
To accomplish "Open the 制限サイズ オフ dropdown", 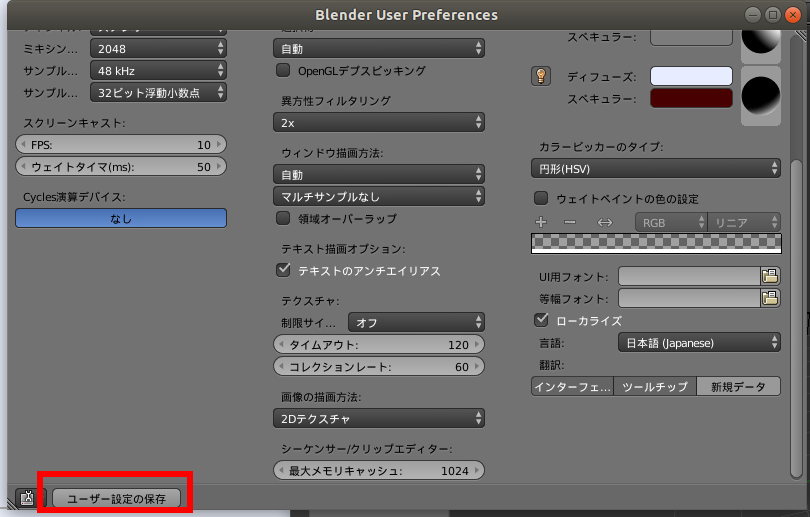I will click(x=416, y=322).
